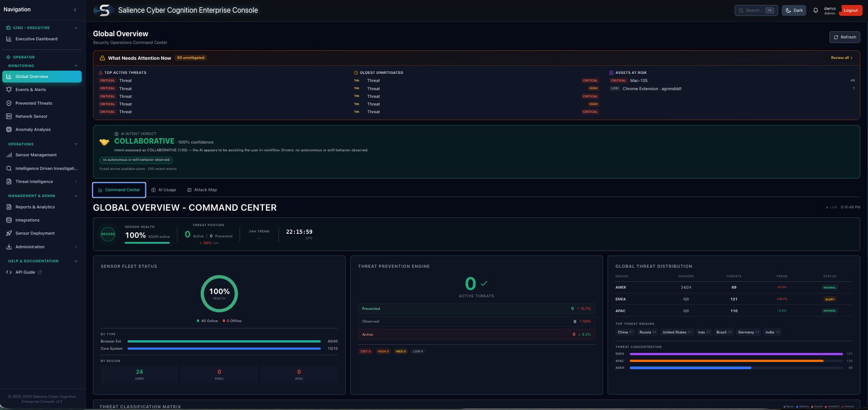868x410 pixels.
Task: Click the Assets At Risk icon
Action: tap(611, 73)
